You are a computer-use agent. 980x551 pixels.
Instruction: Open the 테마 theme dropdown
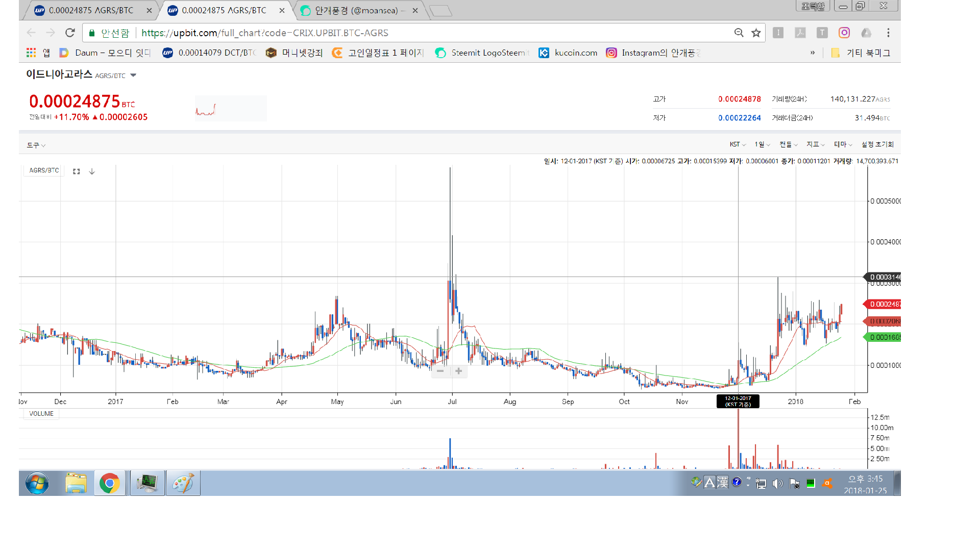pos(843,144)
